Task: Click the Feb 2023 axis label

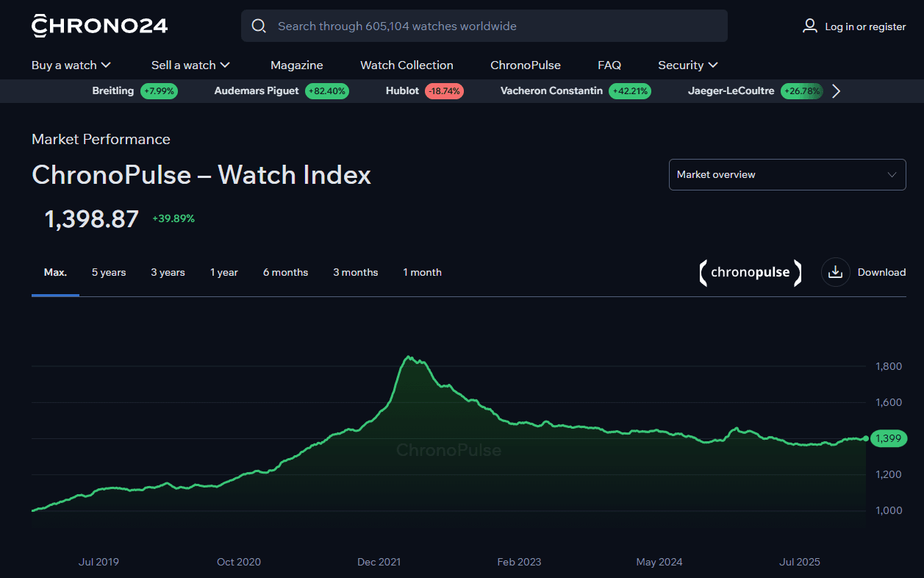Action: (519, 562)
